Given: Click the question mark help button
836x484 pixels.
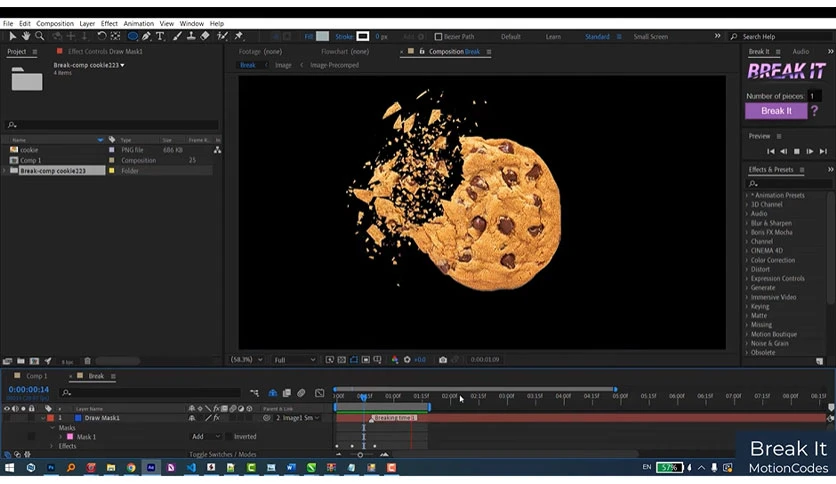Looking at the screenshot, I should (x=814, y=111).
